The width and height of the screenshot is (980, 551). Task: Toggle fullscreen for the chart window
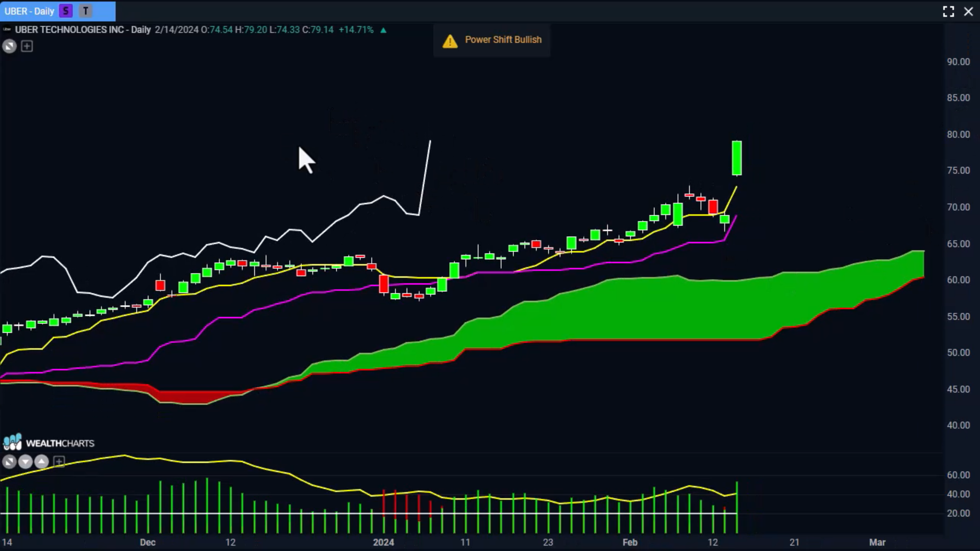point(948,11)
